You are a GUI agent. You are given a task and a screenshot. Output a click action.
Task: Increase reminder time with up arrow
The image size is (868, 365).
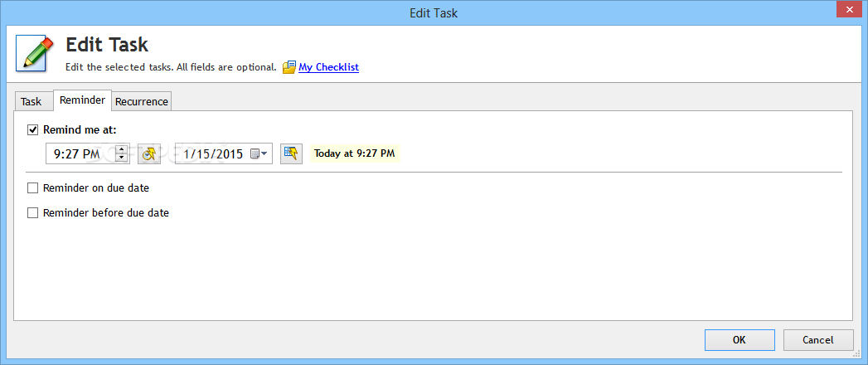pyautogui.click(x=122, y=148)
